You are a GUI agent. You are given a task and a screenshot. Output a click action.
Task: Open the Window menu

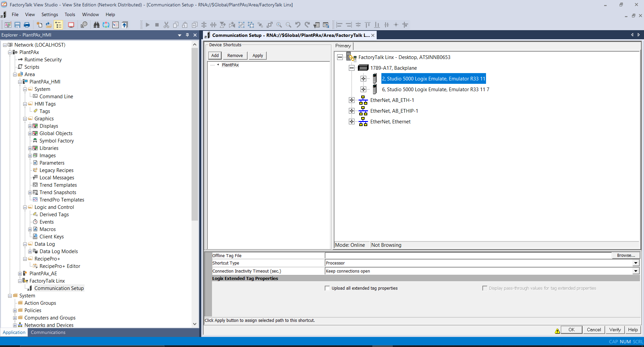pyautogui.click(x=91, y=14)
